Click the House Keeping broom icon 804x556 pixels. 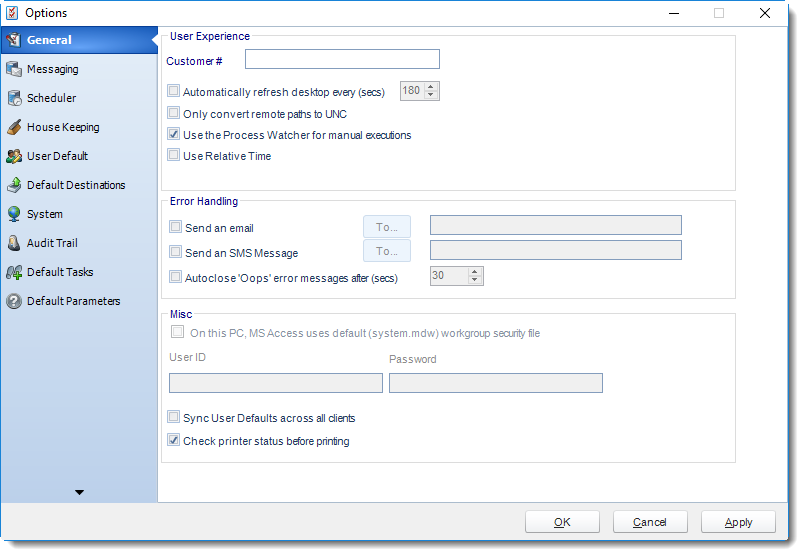[14, 127]
